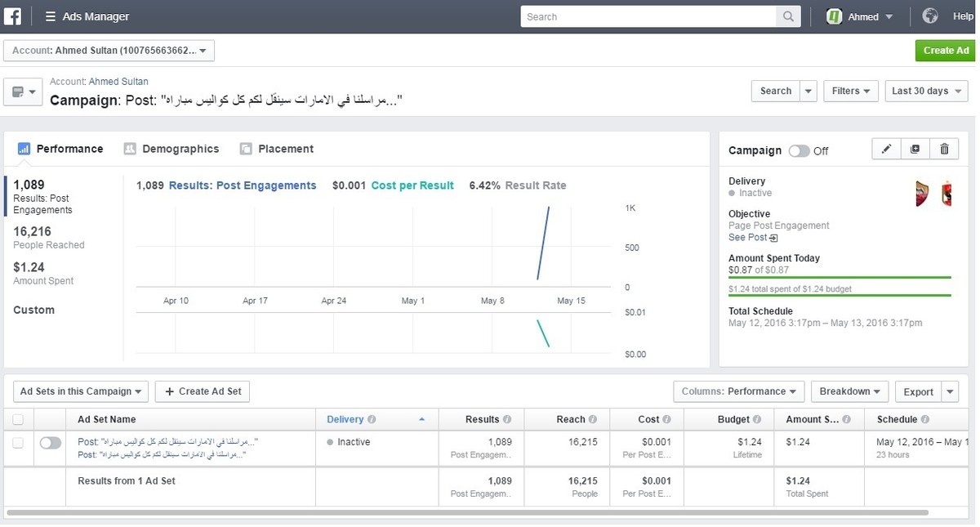Delete campaign with the trash icon
This screenshot has height=527, width=980.
(x=944, y=150)
